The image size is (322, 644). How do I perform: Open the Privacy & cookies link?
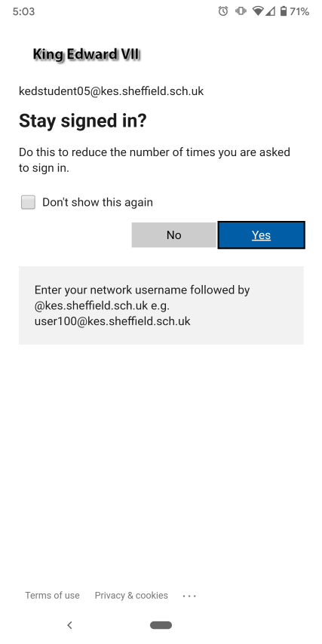point(131,595)
